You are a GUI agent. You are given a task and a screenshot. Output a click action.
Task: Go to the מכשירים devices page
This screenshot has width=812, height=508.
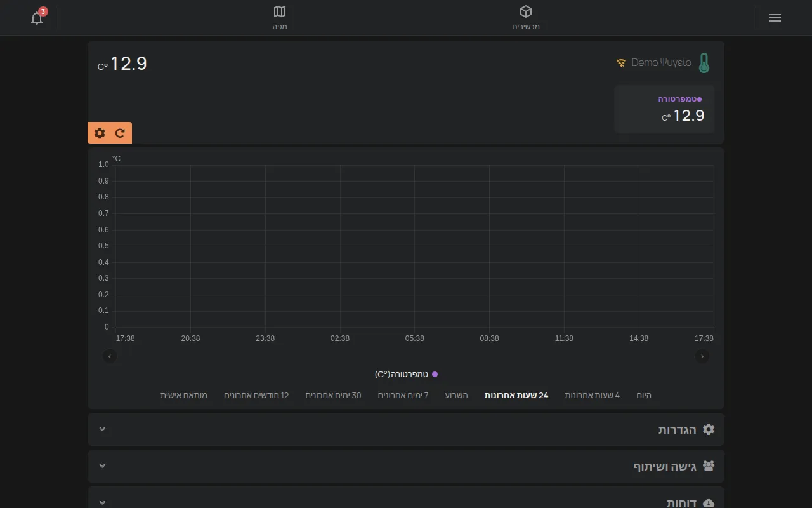(x=526, y=18)
